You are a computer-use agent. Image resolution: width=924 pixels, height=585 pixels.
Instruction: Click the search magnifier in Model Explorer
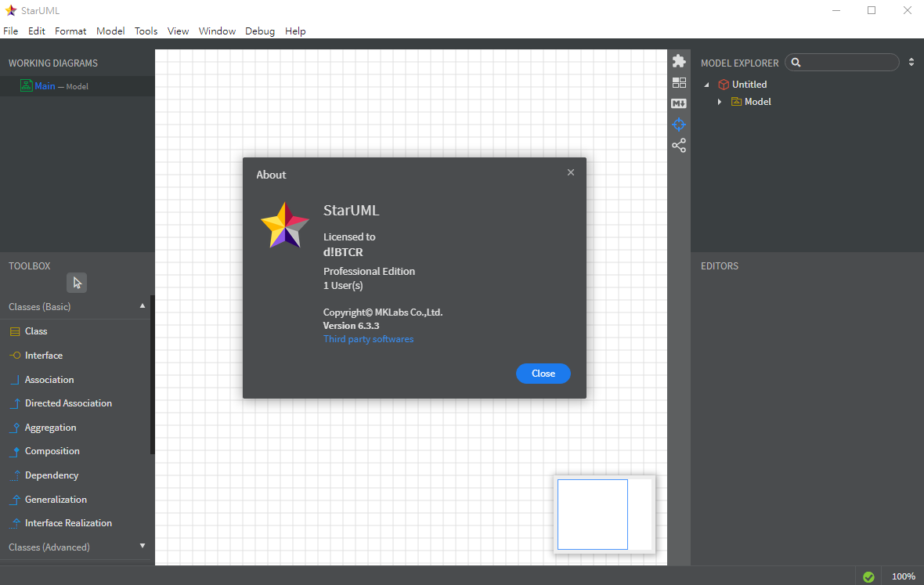796,63
